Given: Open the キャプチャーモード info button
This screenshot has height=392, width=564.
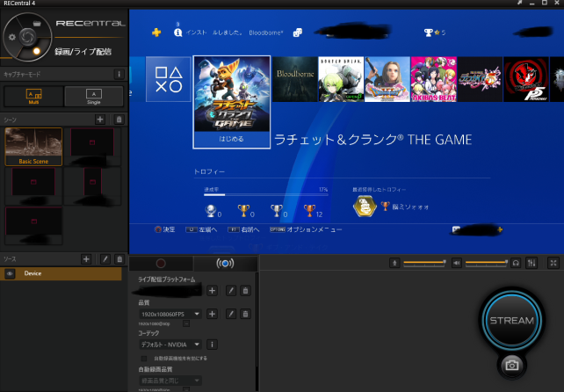Looking at the screenshot, I should pyautogui.click(x=119, y=74).
